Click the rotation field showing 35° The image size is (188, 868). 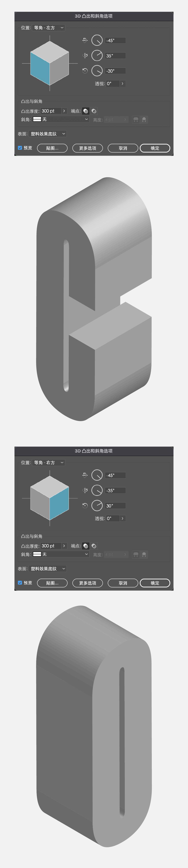pyautogui.click(x=115, y=56)
